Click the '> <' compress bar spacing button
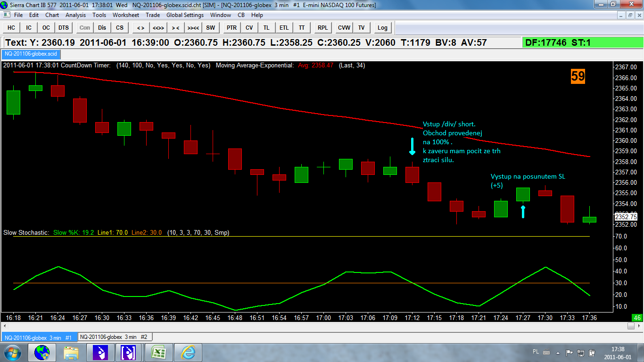The width and height of the screenshot is (644, 362). click(x=176, y=27)
